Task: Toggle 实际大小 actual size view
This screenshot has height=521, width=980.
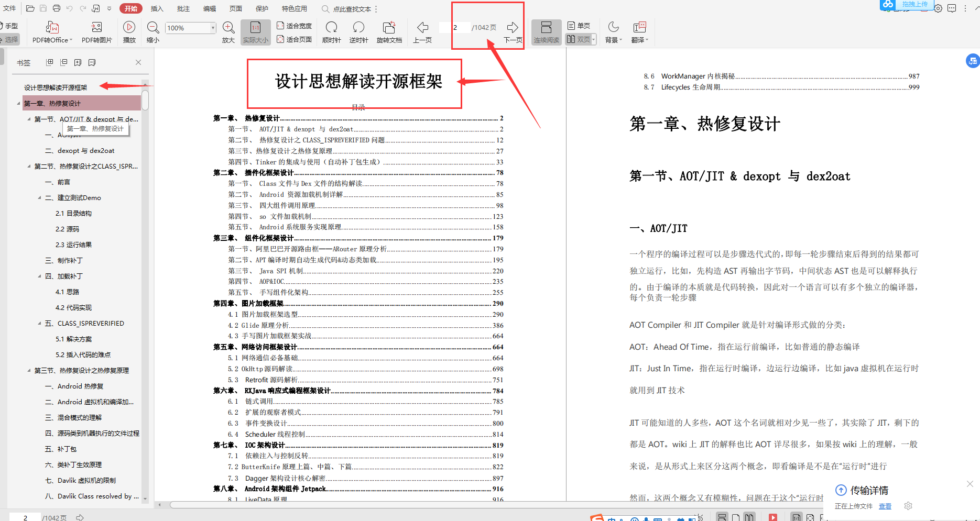Action: coord(256,32)
